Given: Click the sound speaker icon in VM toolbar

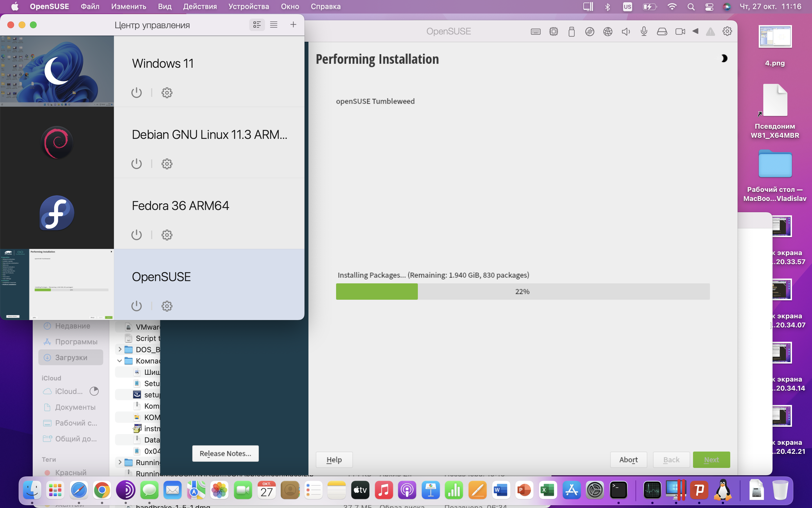Looking at the screenshot, I should (x=626, y=32).
